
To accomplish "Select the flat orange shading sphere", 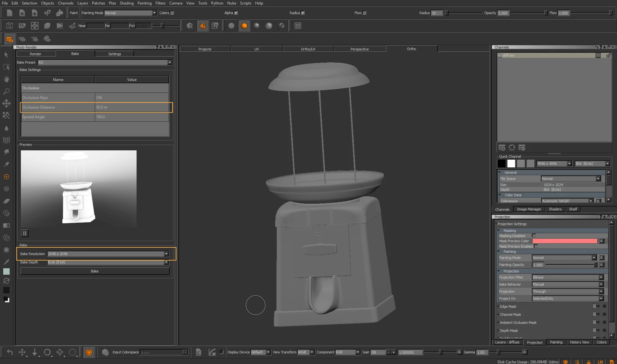I will tap(244, 26).
